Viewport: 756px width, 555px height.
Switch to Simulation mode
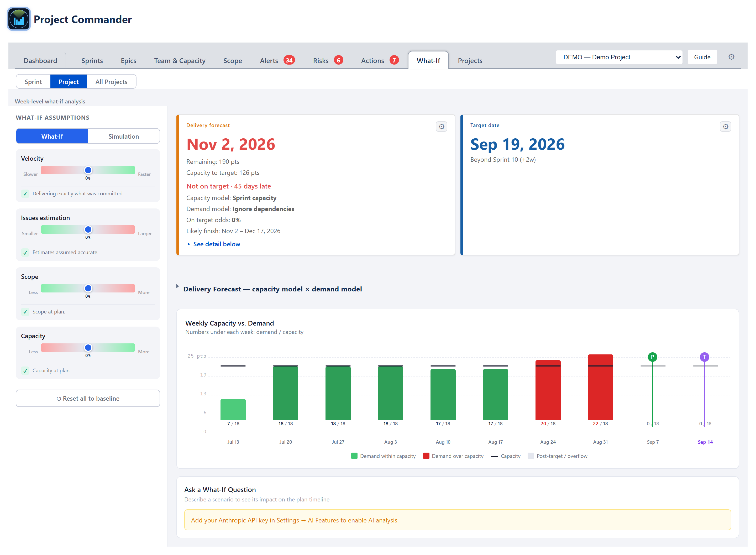point(124,137)
